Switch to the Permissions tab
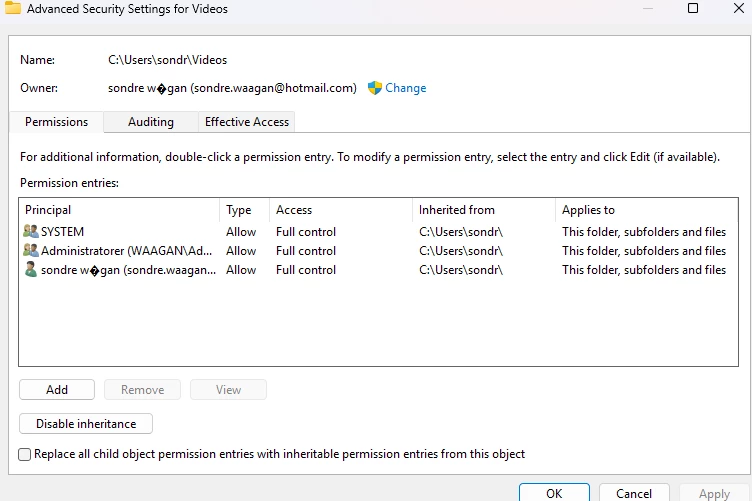 tap(56, 122)
